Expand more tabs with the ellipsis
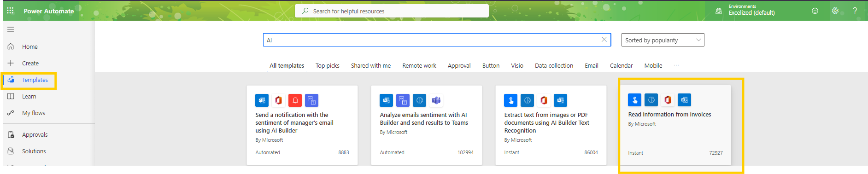The image size is (868, 174). (x=676, y=65)
